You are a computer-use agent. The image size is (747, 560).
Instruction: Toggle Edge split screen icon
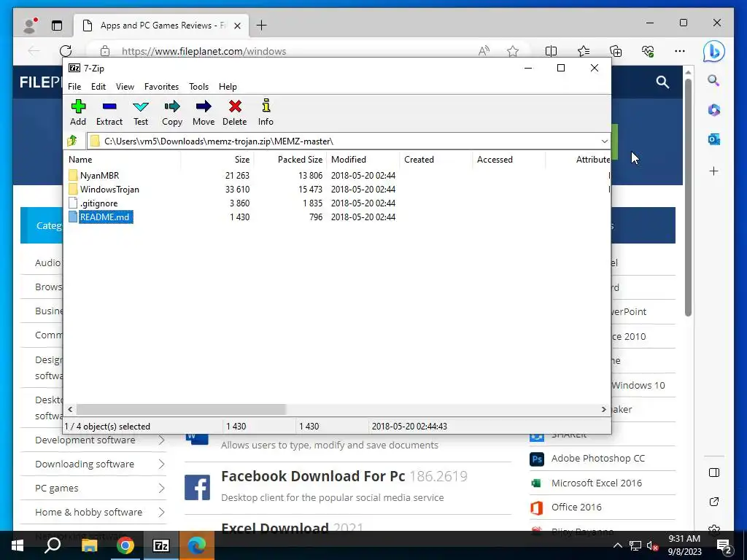point(551,51)
